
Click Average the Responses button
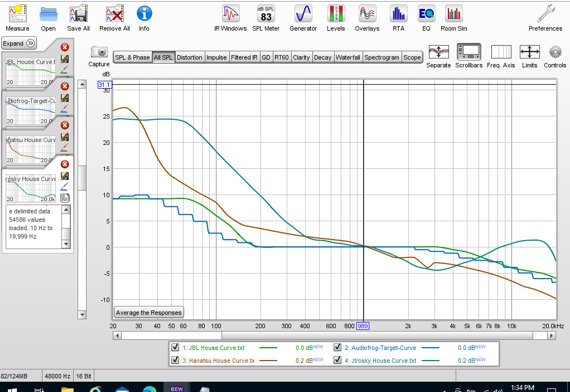148,312
